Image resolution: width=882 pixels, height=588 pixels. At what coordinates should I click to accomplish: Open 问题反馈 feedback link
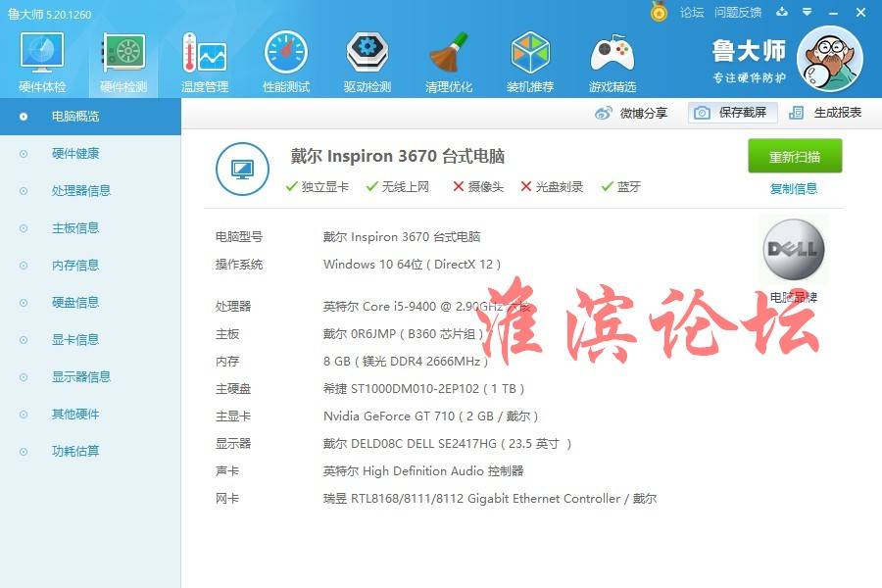pyautogui.click(x=737, y=12)
